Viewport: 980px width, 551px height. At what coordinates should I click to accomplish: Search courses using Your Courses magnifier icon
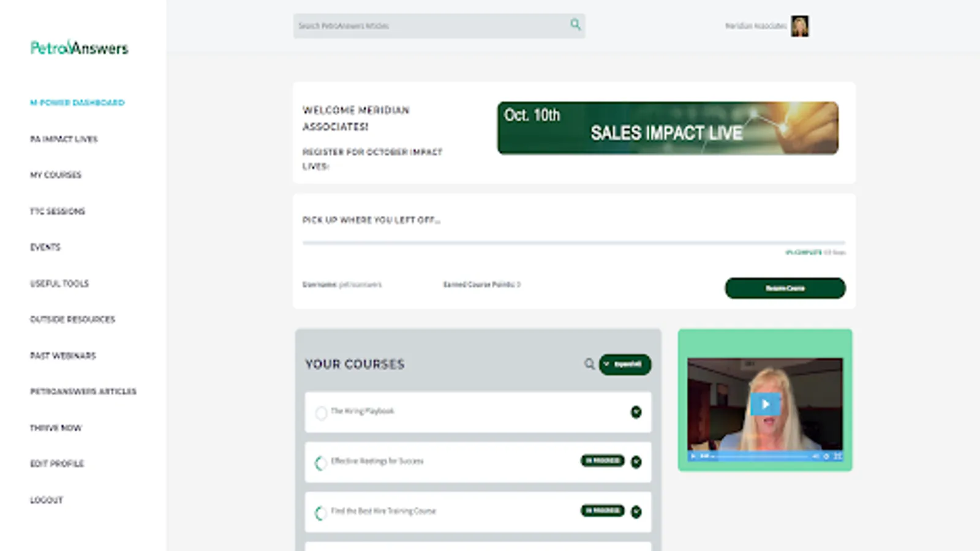pos(589,364)
